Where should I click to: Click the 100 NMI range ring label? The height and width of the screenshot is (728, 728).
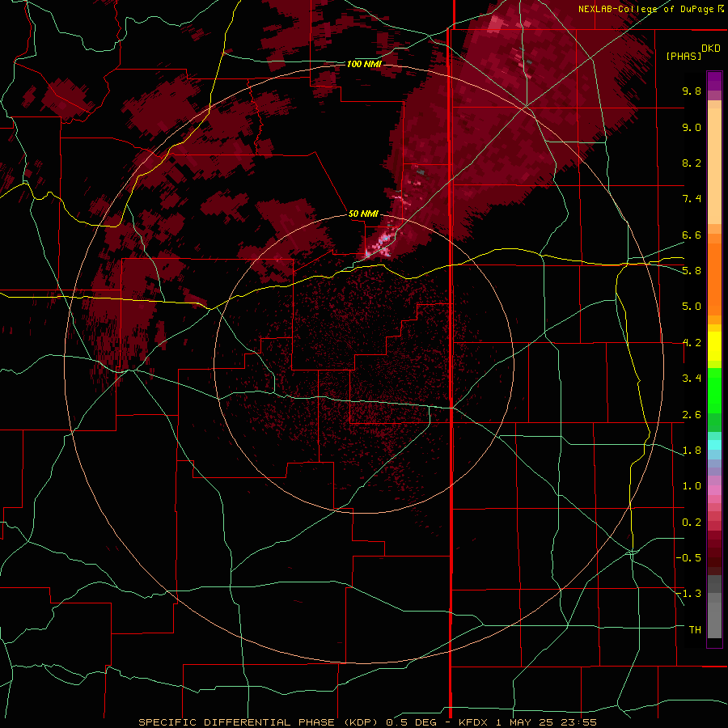tap(364, 64)
